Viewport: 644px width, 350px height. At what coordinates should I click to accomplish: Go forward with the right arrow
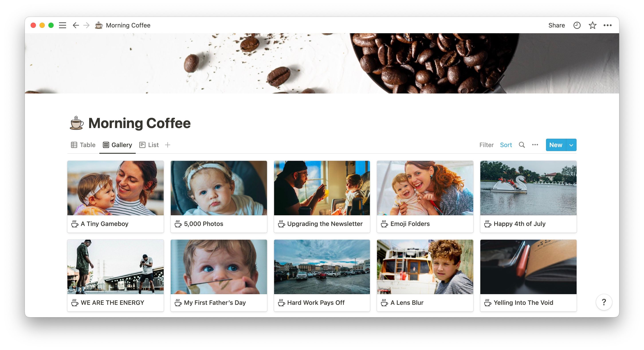86,25
